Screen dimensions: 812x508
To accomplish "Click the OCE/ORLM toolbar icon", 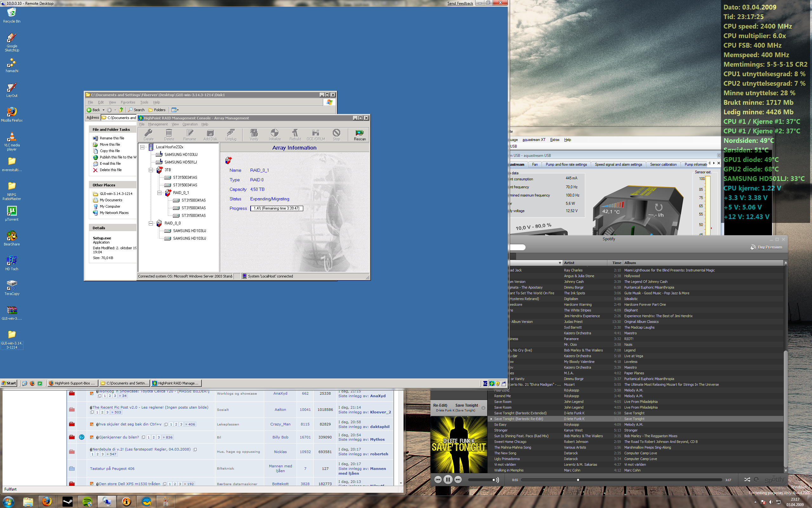I will tap(316, 135).
